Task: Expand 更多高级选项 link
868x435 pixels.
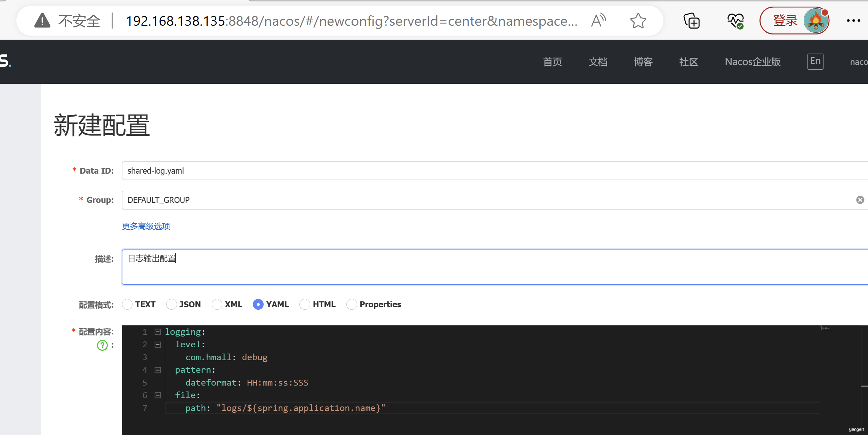Action: coord(146,226)
